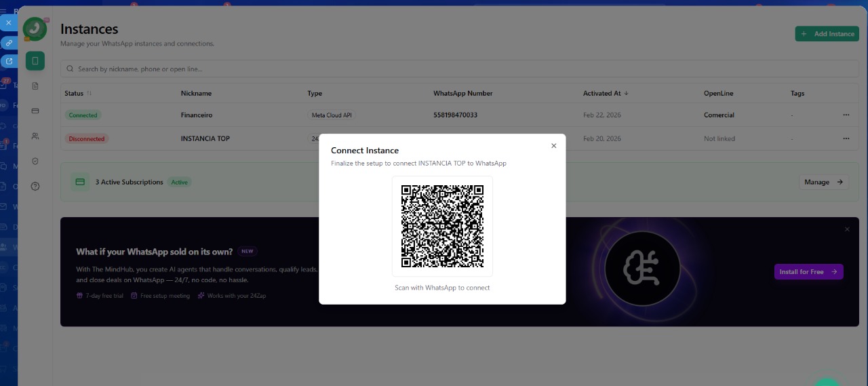Close the Connect Instance dialog

point(553,146)
